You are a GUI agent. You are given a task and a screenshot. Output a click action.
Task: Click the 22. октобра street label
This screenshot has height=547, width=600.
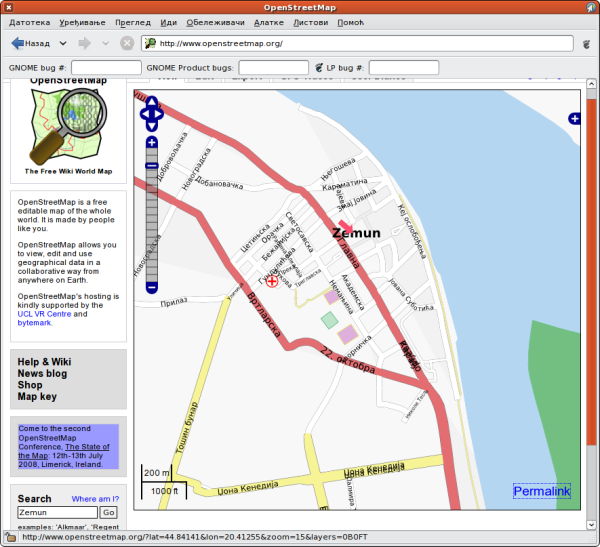(x=347, y=360)
